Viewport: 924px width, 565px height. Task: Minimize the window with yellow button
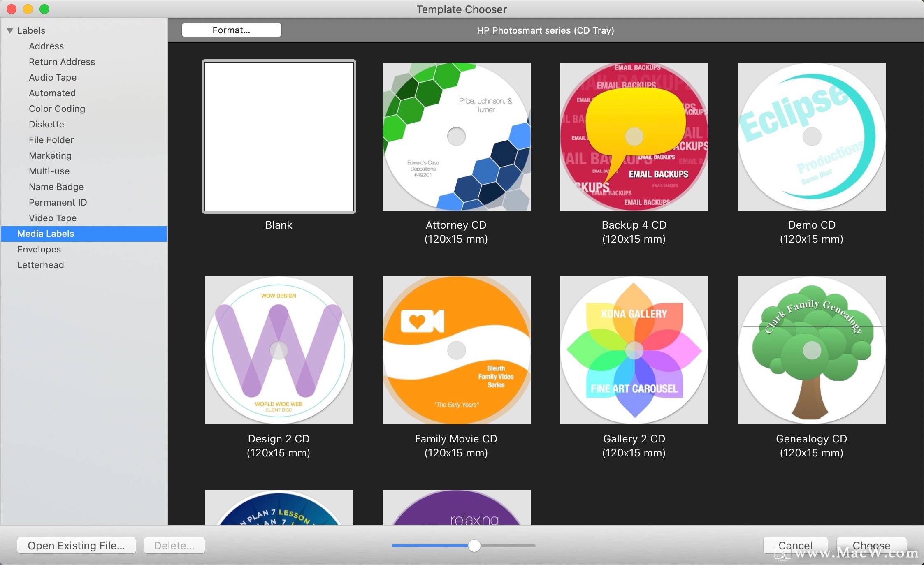tap(28, 9)
